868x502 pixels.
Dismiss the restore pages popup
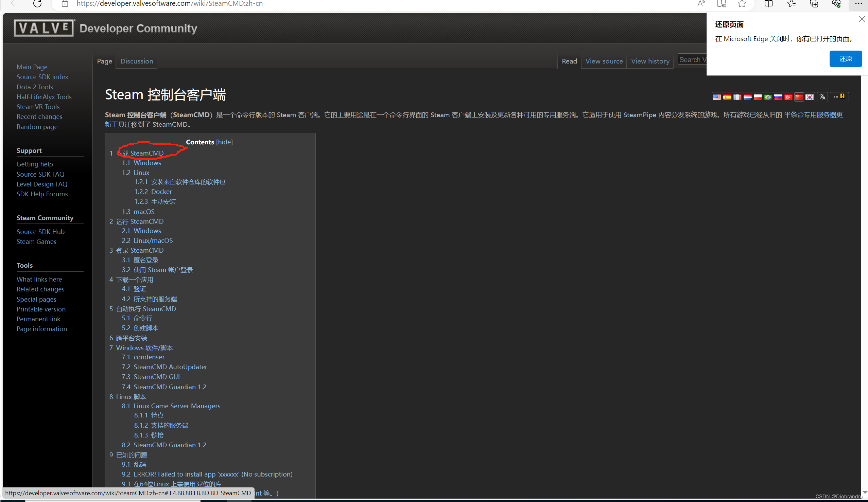click(862, 19)
